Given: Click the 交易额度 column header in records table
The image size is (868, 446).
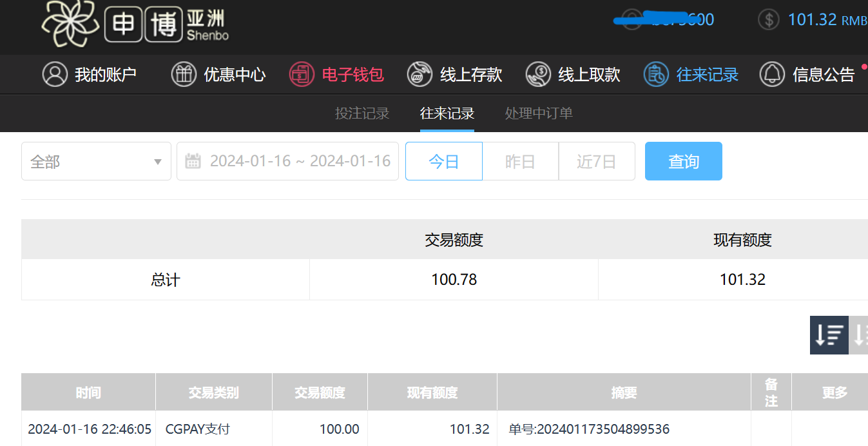Looking at the screenshot, I should [320, 393].
